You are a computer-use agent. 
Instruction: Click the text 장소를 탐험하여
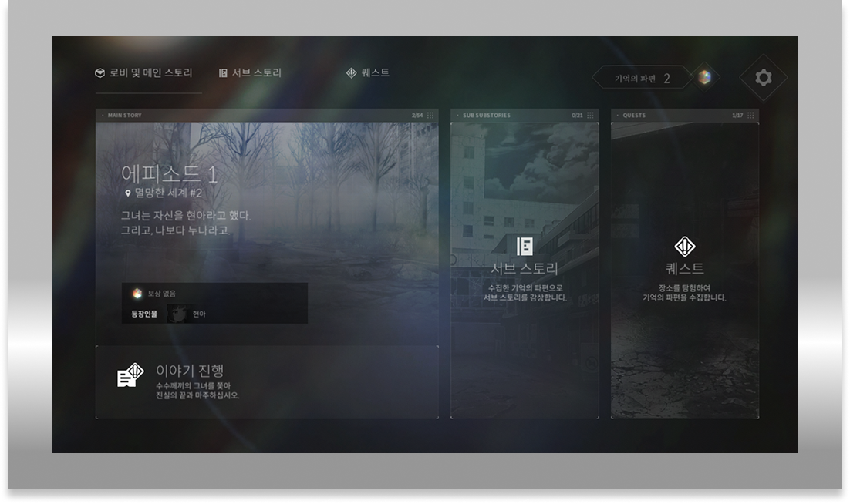click(685, 288)
